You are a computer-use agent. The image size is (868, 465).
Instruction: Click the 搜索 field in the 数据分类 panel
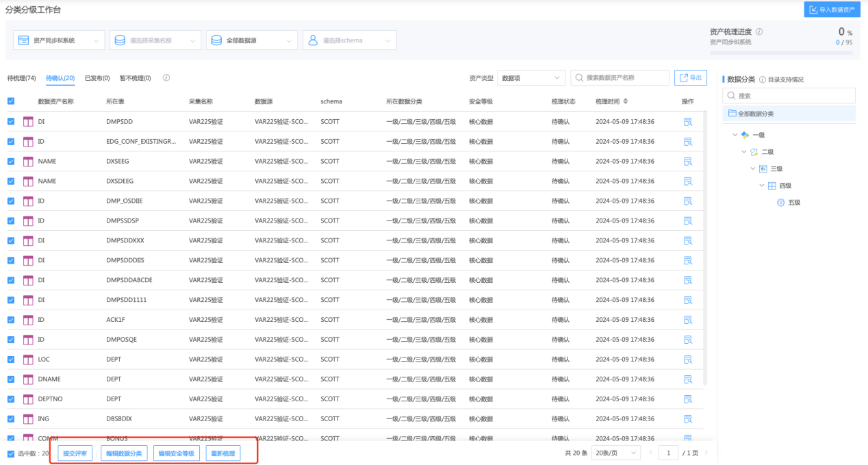coord(789,96)
